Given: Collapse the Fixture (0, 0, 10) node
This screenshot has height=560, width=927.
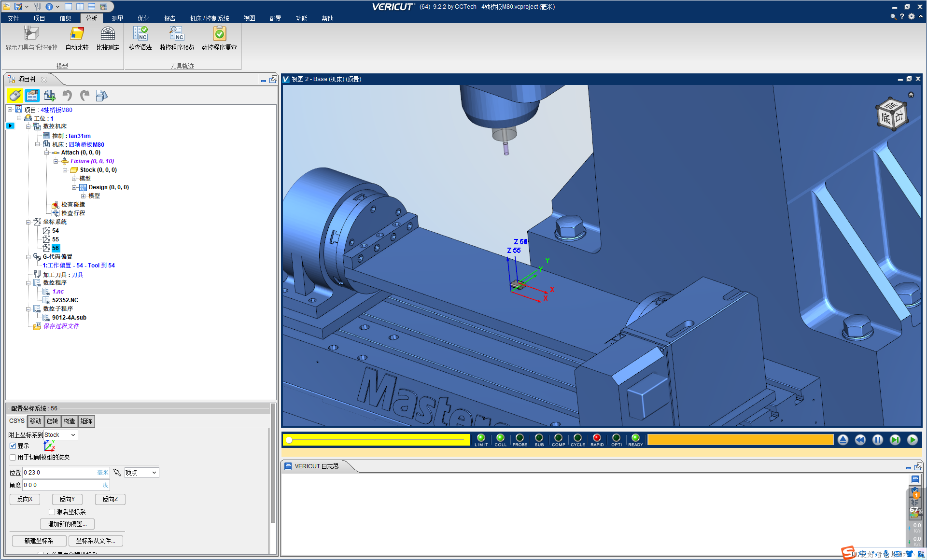Looking at the screenshot, I should coord(56,161).
